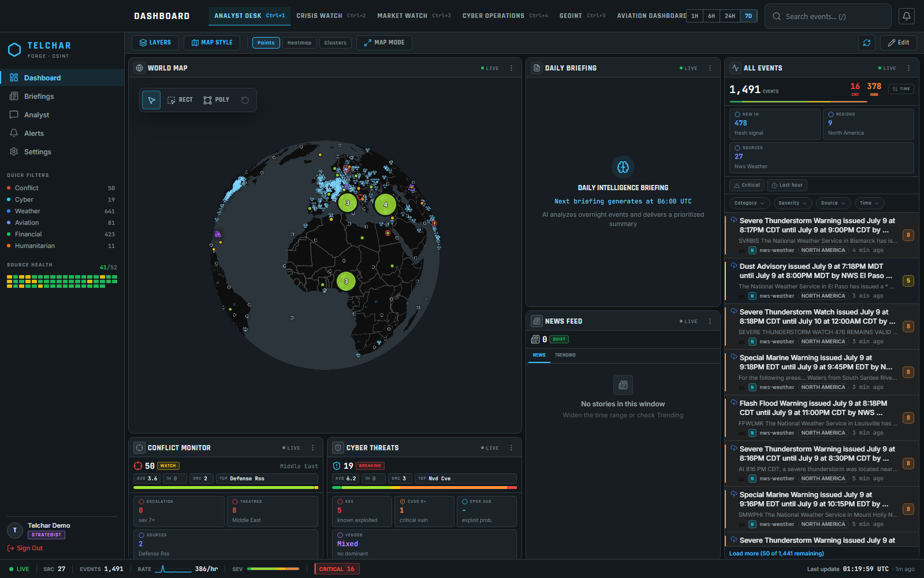Toggle the Aviation quick filter
Image resolution: width=924 pixels, height=578 pixels.
62,223
